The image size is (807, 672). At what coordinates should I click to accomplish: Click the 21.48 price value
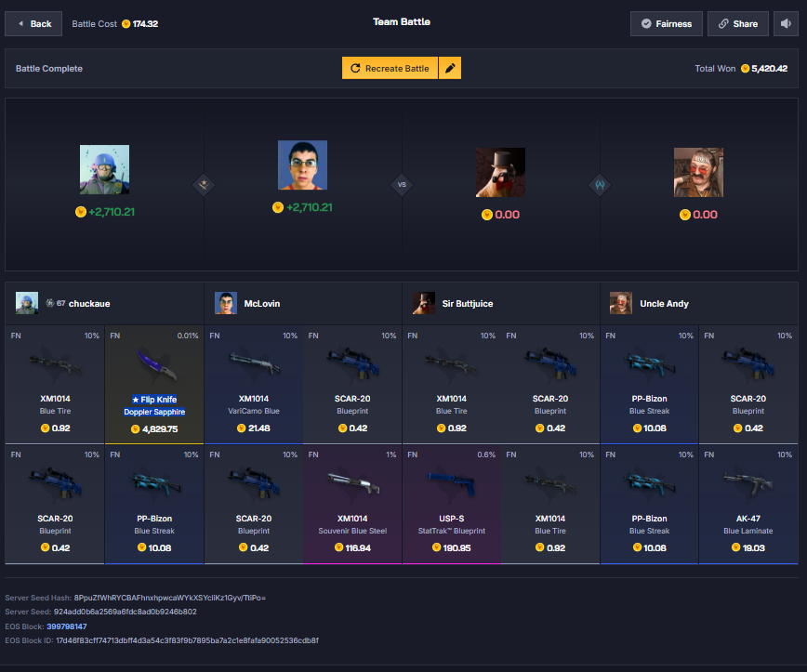pos(258,428)
